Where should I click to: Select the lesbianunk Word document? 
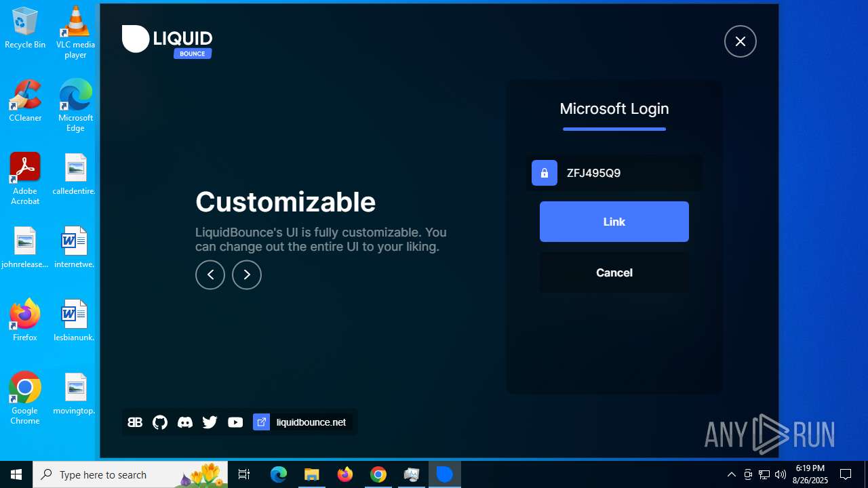click(x=75, y=320)
